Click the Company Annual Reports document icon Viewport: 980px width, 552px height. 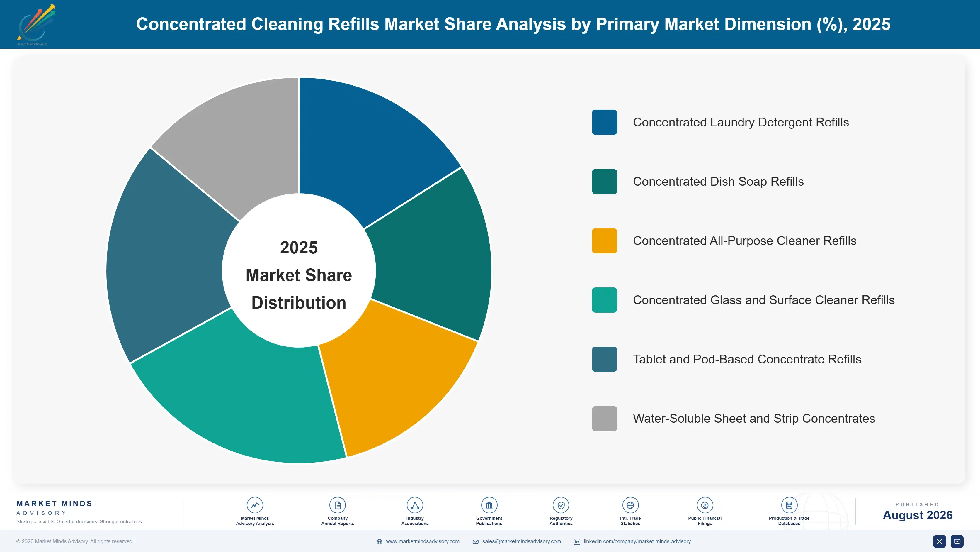point(337,505)
